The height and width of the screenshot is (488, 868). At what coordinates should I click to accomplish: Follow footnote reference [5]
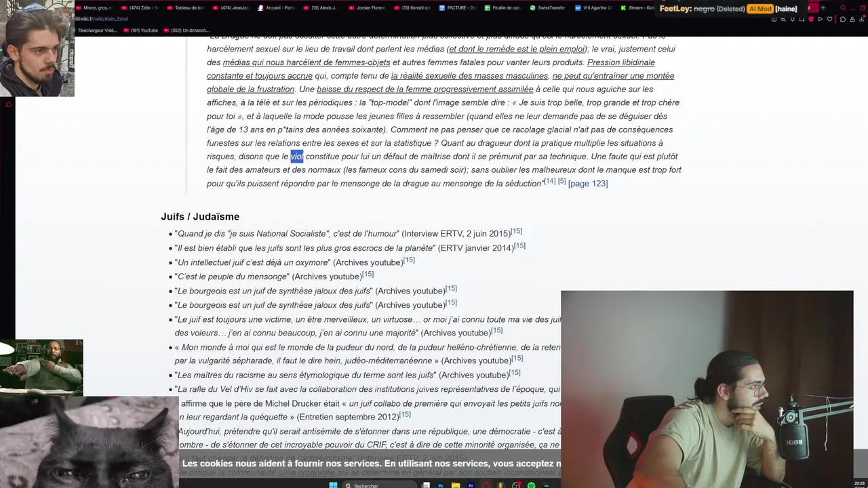(x=561, y=181)
